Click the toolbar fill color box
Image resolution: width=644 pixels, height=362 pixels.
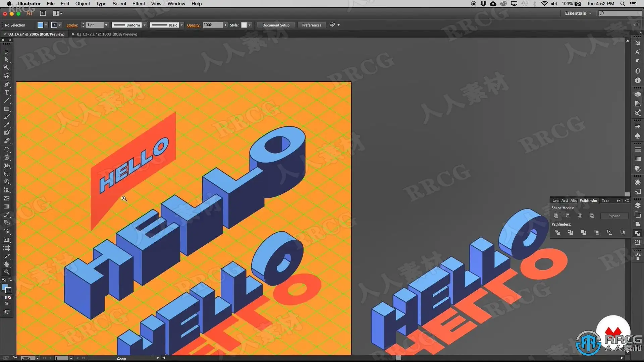(5, 287)
